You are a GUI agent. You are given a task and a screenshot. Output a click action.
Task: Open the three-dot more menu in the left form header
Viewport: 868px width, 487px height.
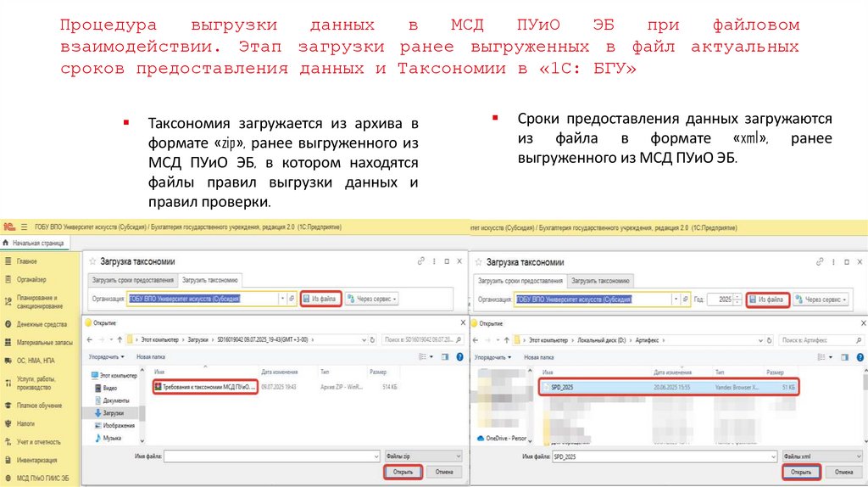point(434,261)
